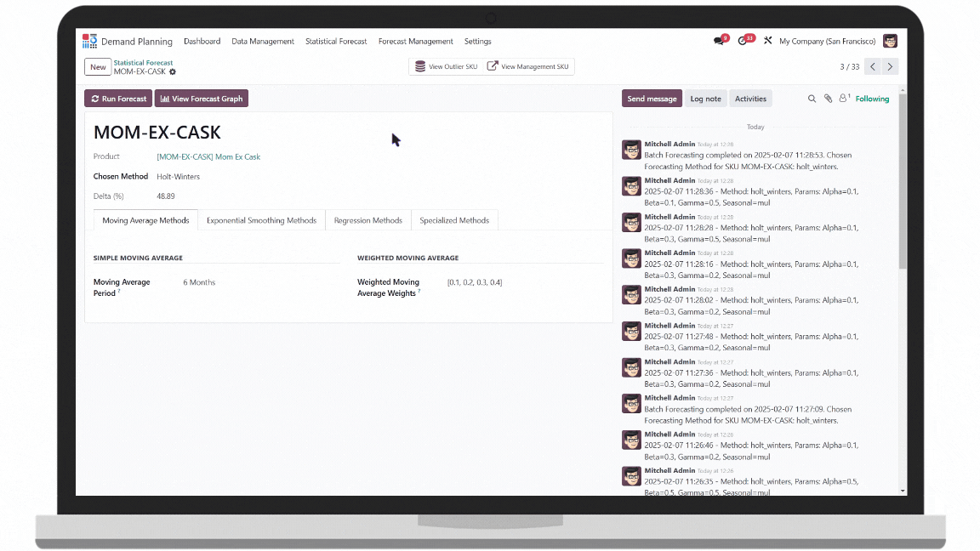
Task: Click the WEIGHTED MOVING AVERAGE section heading
Action: [x=408, y=258]
